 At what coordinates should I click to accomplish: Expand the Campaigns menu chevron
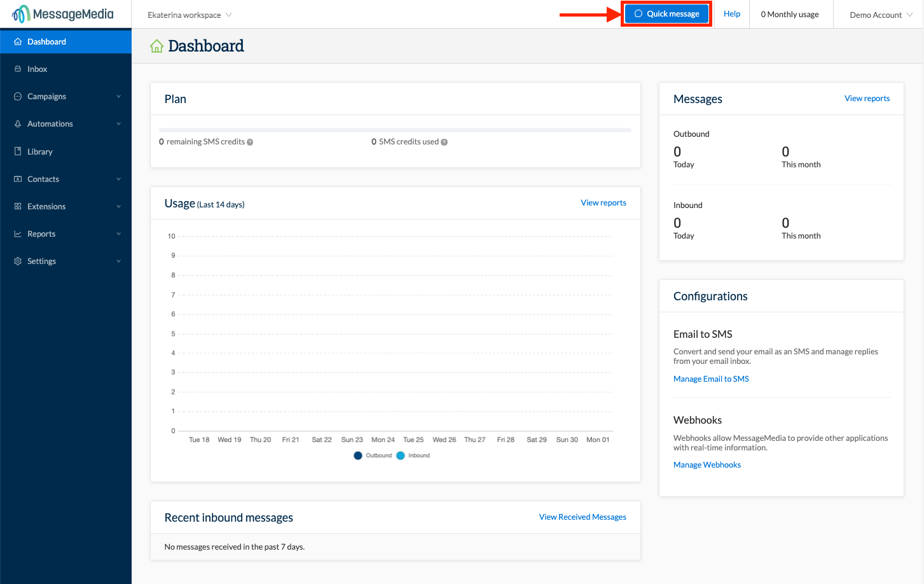(118, 97)
